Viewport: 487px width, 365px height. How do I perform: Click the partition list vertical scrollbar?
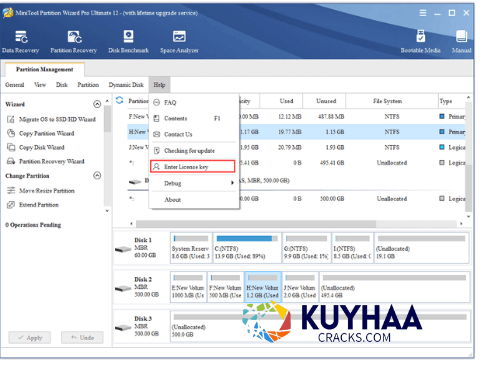click(x=468, y=188)
